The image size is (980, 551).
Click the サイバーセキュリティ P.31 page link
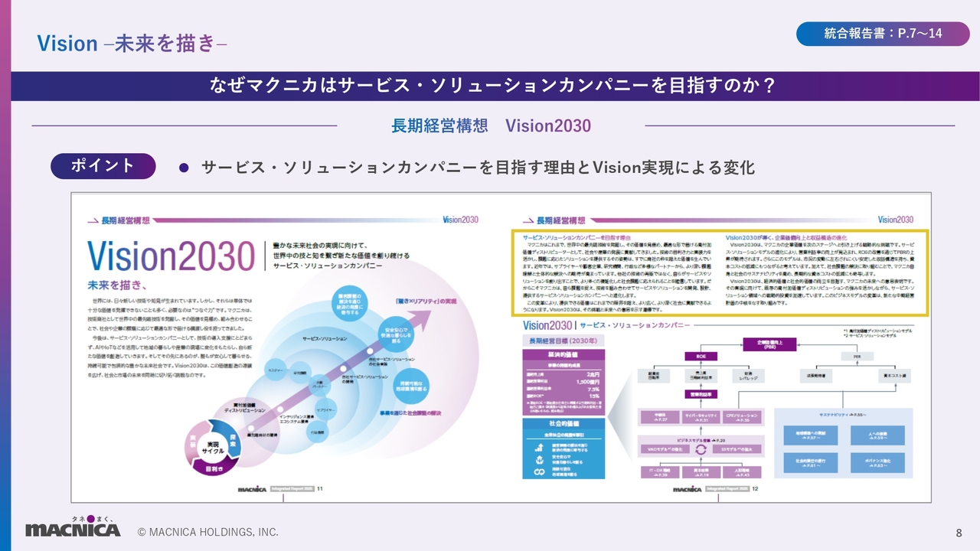pyautogui.click(x=701, y=417)
